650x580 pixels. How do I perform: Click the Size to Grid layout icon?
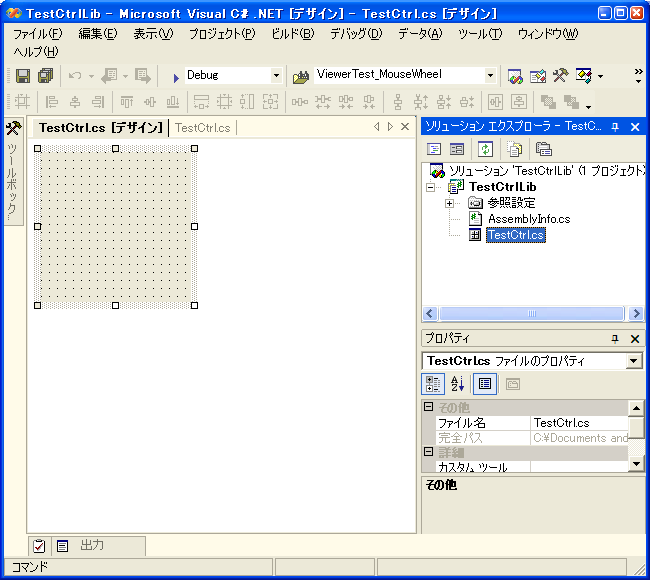pos(224,102)
